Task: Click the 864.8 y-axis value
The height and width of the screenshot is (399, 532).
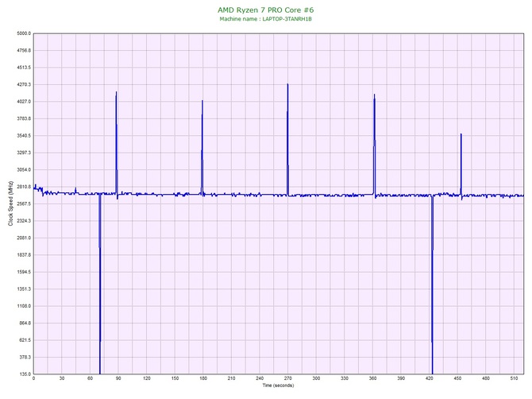Action: (25, 323)
